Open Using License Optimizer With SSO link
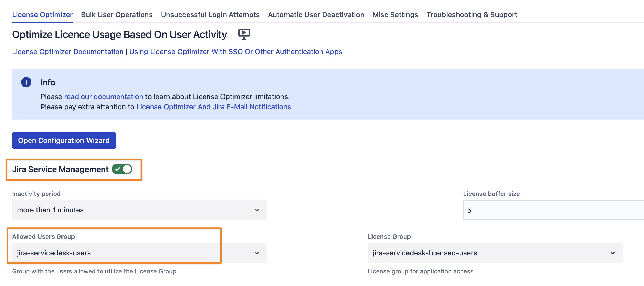Screen dimensions: 644x286 pyautogui.click(x=236, y=52)
